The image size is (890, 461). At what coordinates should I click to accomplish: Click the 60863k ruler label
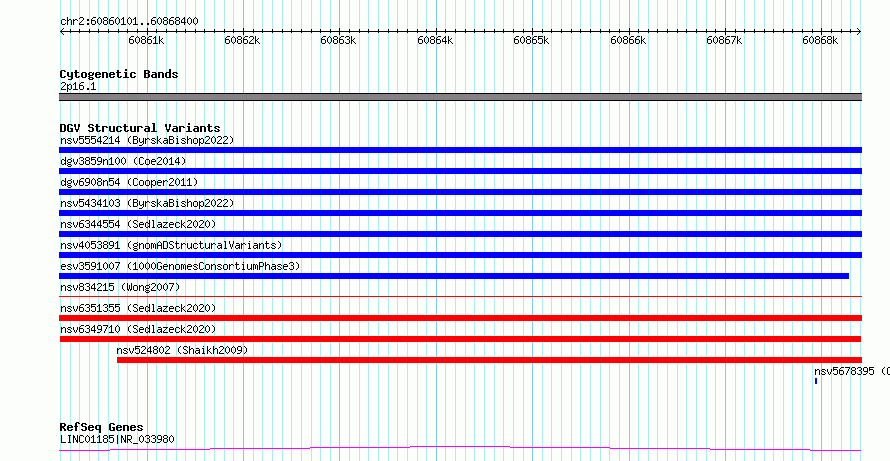339,40
